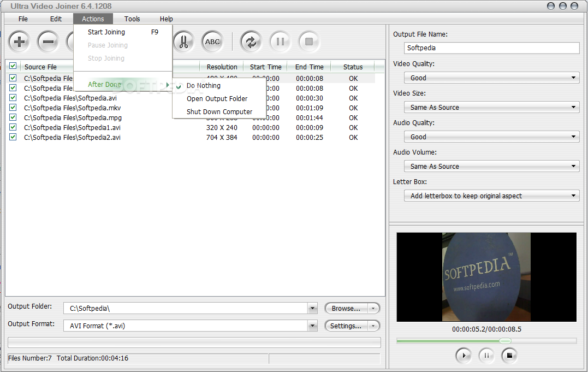Open the Edit menu
This screenshot has height=372, width=588.
click(x=56, y=19)
